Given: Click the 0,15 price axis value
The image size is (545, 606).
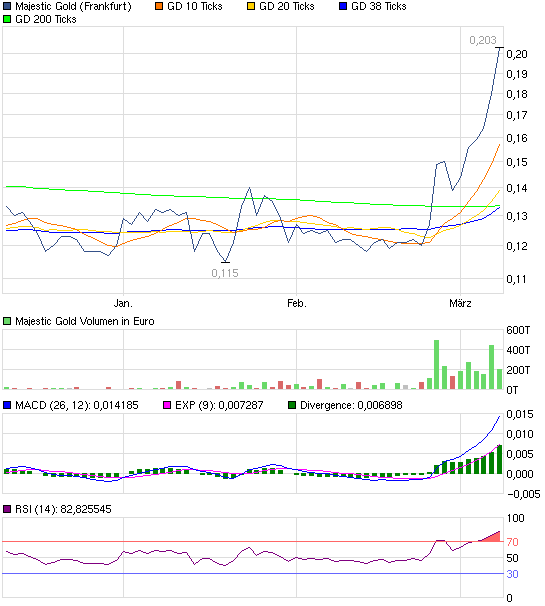Looking at the screenshot, I should pyautogui.click(x=517, y=162).
